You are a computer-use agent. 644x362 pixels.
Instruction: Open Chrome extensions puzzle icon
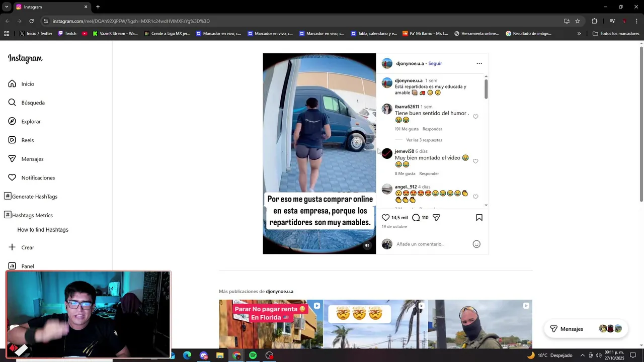pyautogui.click(x=595, y=21)
